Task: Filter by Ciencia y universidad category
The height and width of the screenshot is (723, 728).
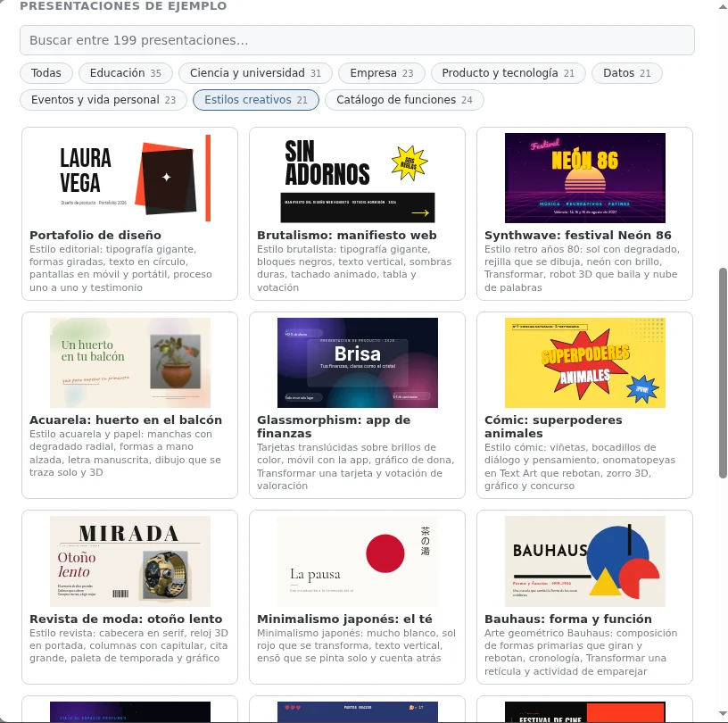Action: [255, 73]
